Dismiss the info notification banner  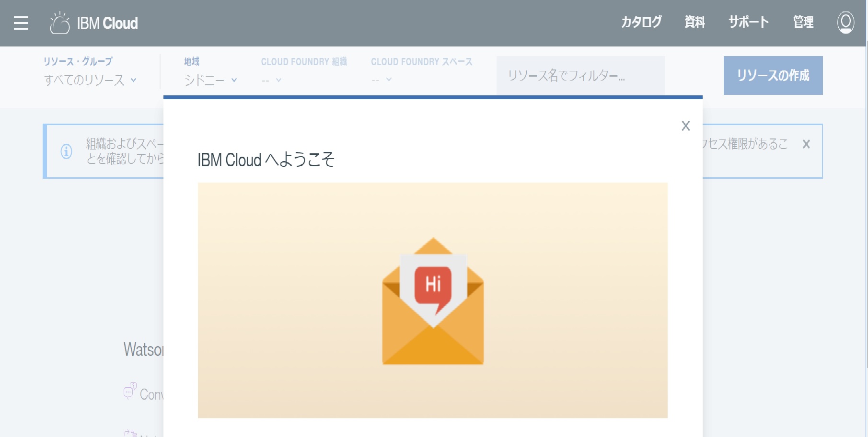pyautogui.click(x=806, y=144)
